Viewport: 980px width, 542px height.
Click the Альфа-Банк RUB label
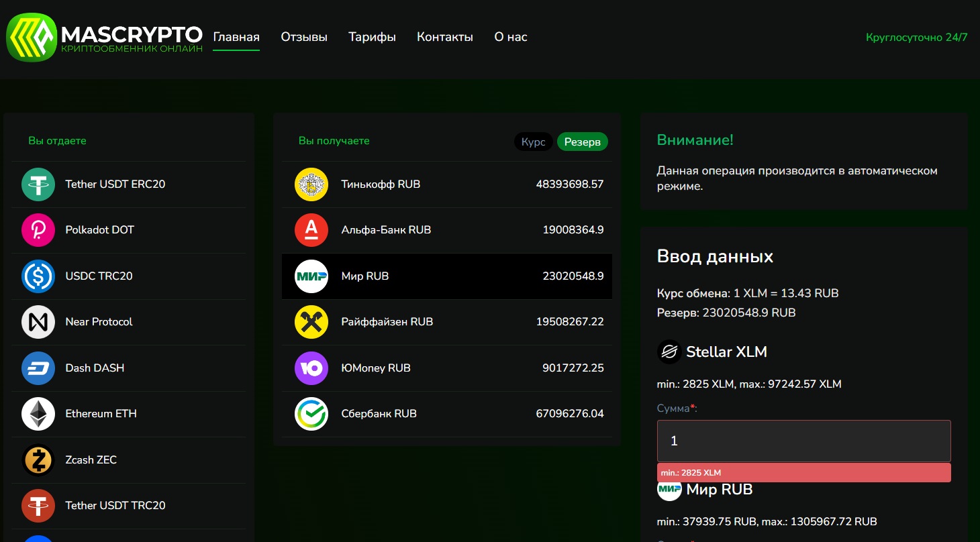[386, 230]
